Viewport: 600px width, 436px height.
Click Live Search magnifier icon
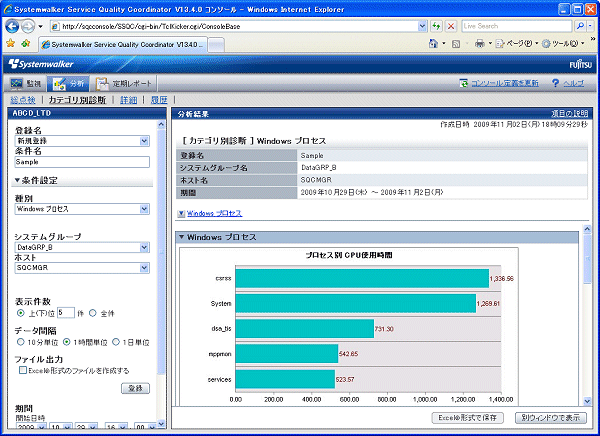click(x=580, y=26)
